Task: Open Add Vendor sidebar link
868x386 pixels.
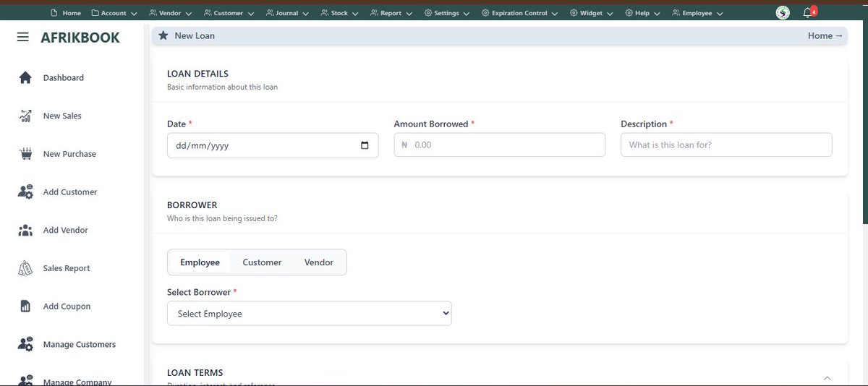Action: pos(66,230)
